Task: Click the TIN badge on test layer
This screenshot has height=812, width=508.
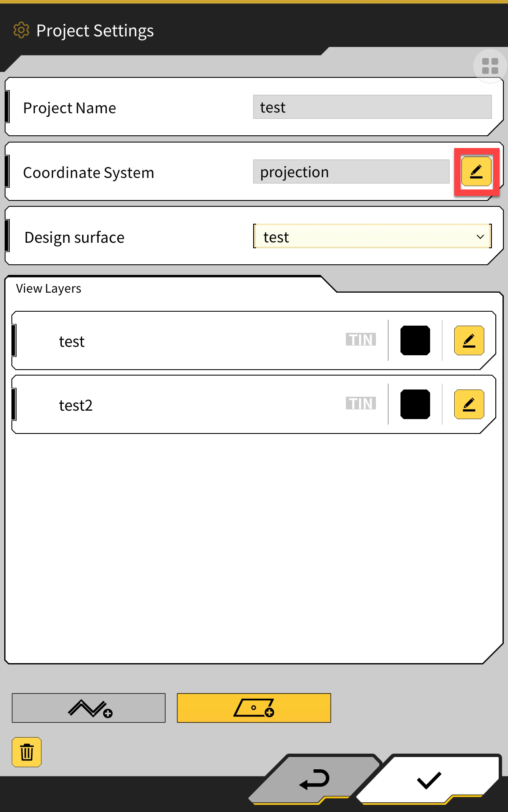Action: [361, 340]
